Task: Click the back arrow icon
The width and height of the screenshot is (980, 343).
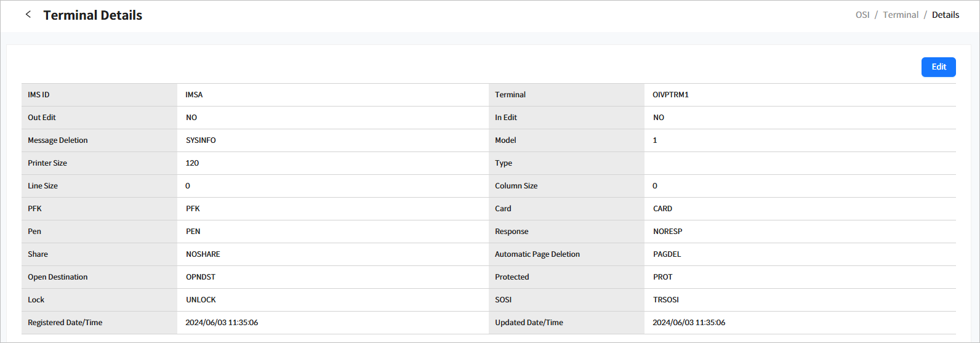Action: click(28, 15)
